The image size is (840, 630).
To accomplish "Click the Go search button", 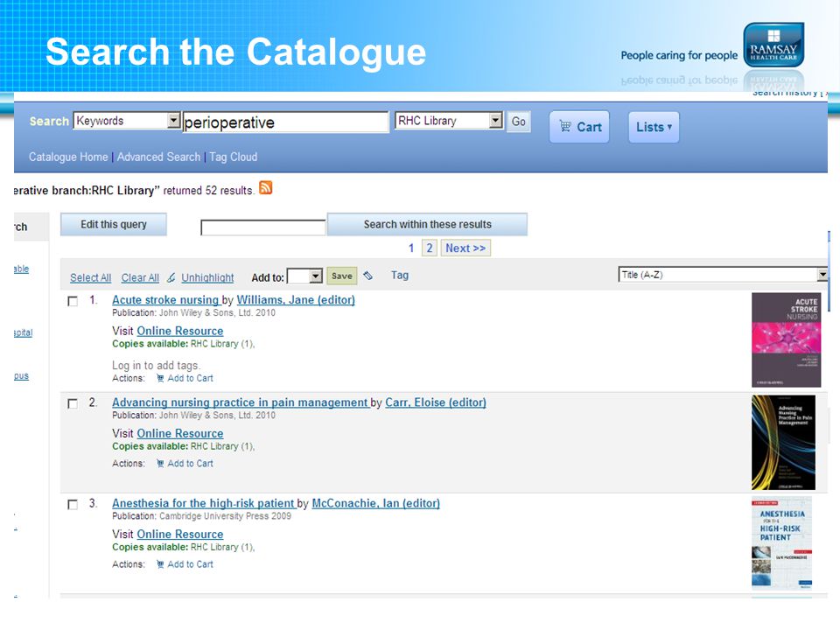I will [x=518, y=121].
